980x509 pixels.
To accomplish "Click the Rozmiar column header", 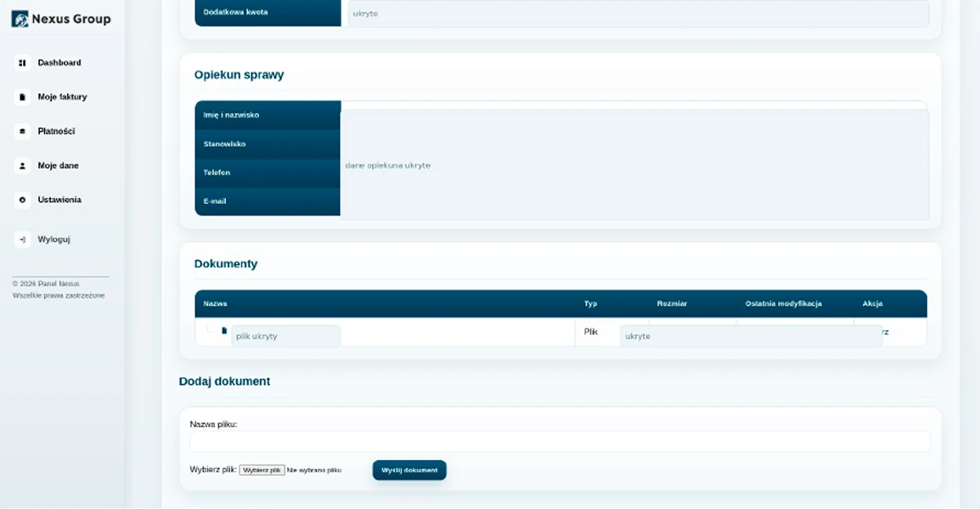I will [x=672, y=303].
